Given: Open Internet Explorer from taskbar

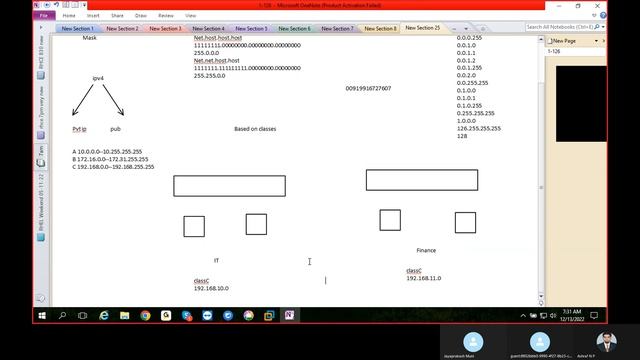Looking at the screenshot, I should 104,316.
